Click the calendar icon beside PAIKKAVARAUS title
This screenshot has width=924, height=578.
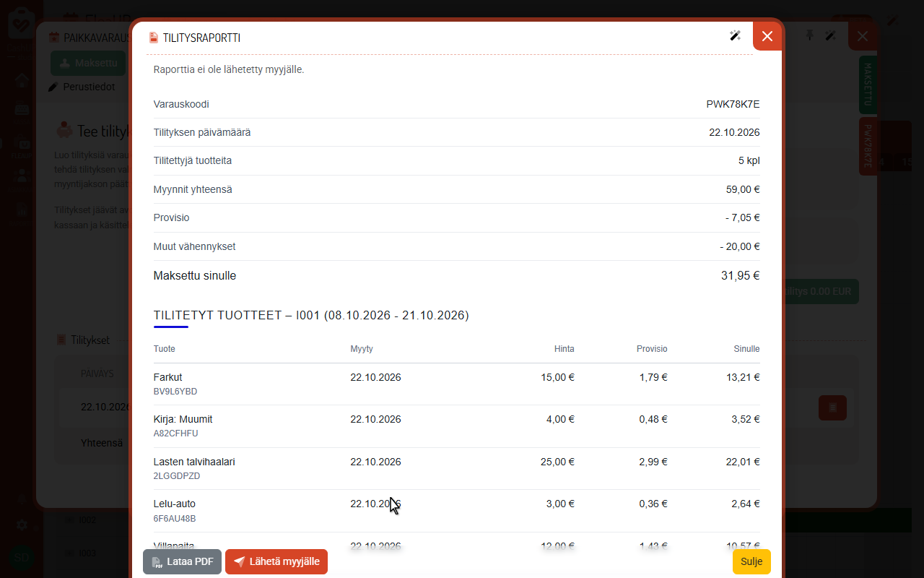pyautogui.click(x=53, y=36)
